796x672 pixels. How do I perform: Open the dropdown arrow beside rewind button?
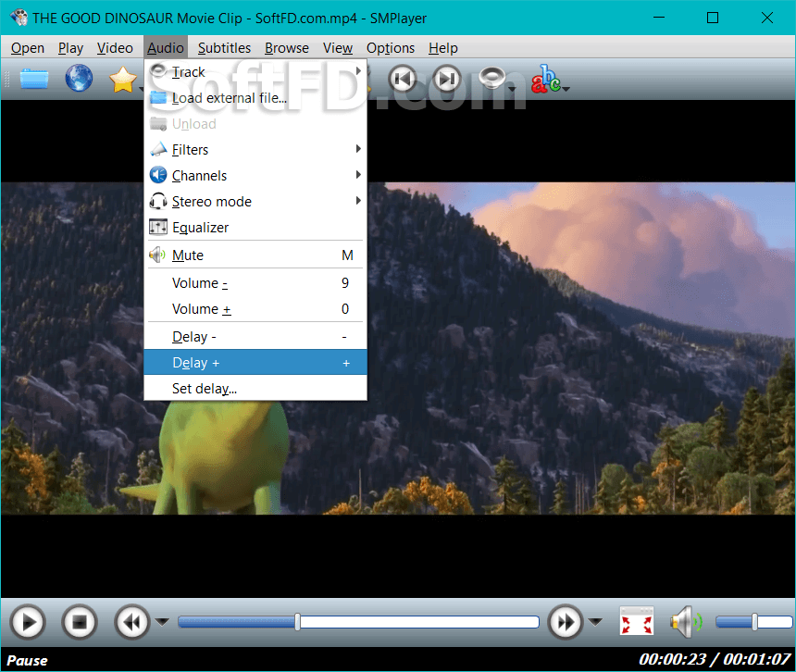coord(162,621)
